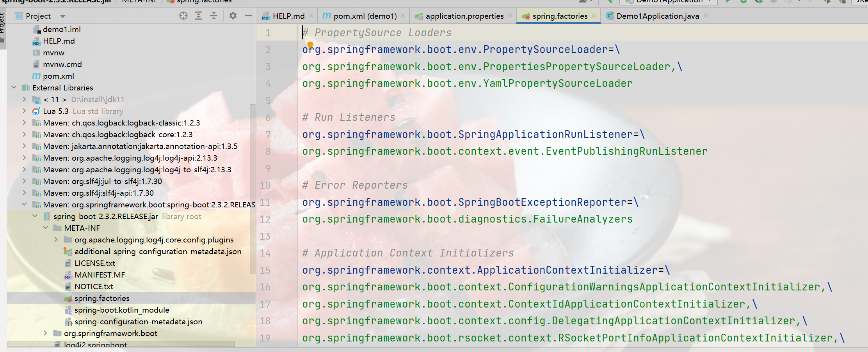
Task: Switch to Demo1Application.java tab
Action: [658, 16]
